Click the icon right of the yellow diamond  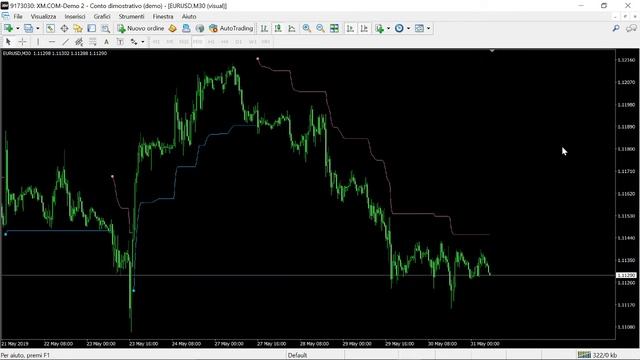[x=186, y=28]
